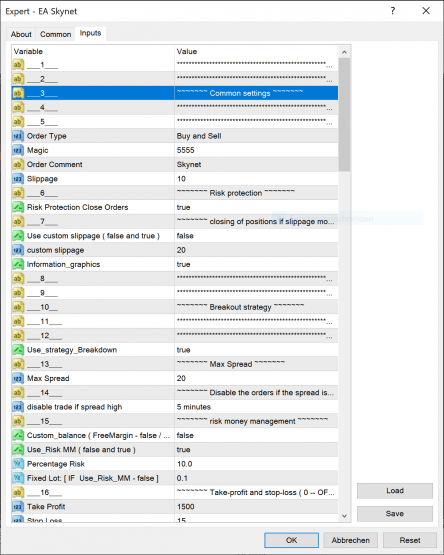Close the Expert EA Skynet dialog
The width and height of the screenshot is (444, 555).
[426, 11]
